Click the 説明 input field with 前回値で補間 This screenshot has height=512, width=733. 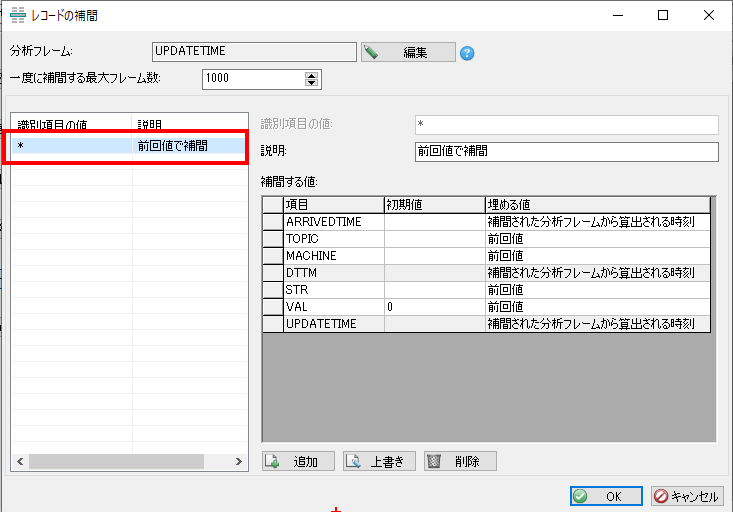pos(567,151)
